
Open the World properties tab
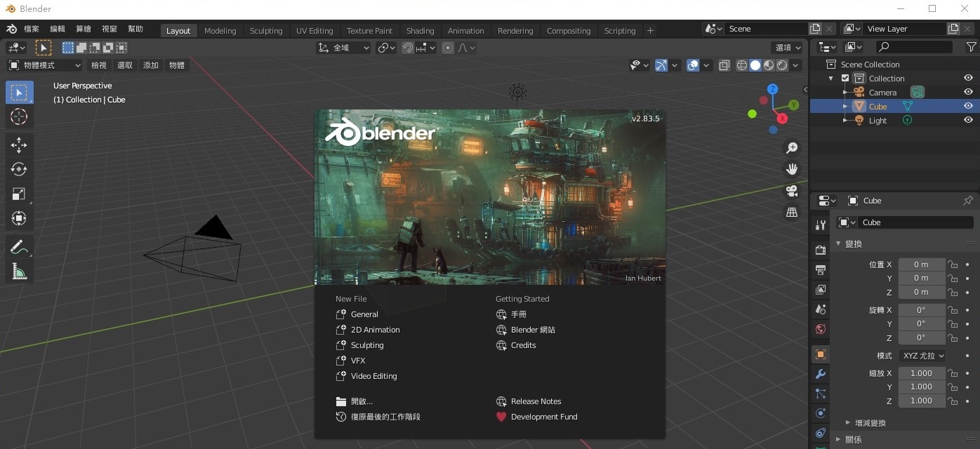click(x=819, y=328)
